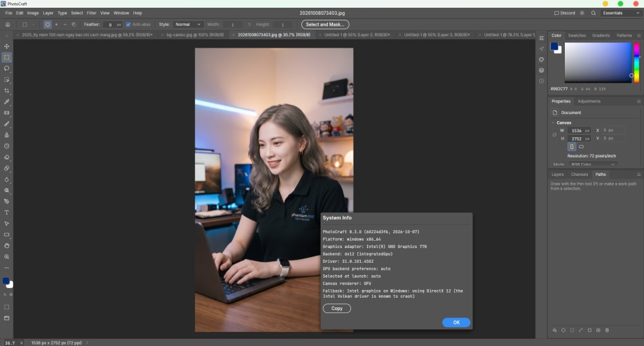Click the delete path trash icon
Image resolution: width=644 pixels, height=346 pixels.
click(607, 331)
